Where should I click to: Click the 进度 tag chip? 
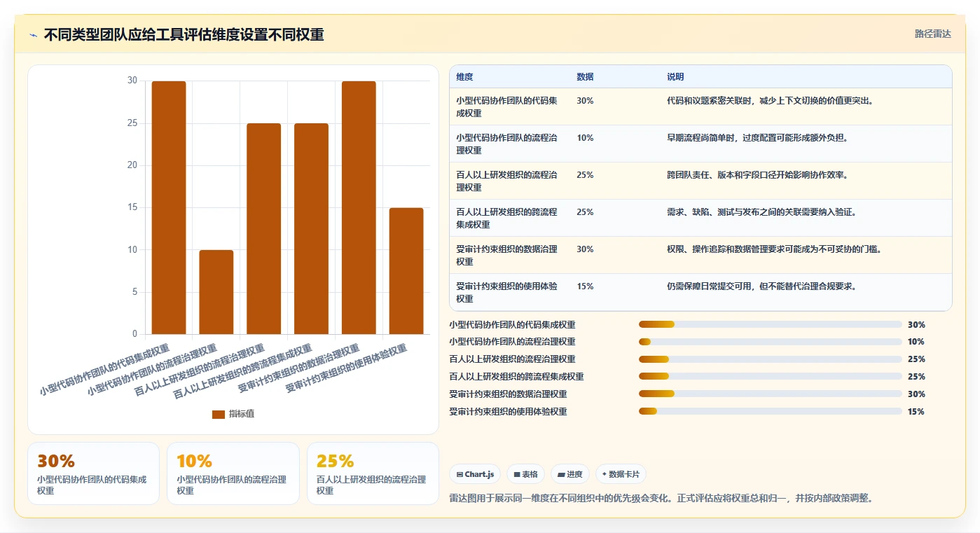tap(570, 474)
